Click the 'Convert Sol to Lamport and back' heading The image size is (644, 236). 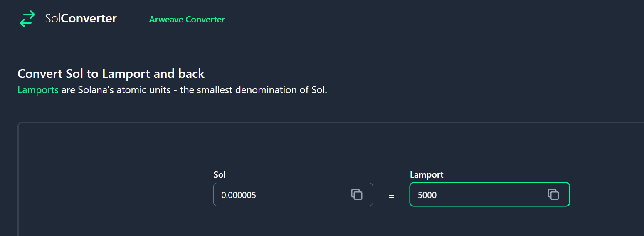111,74
